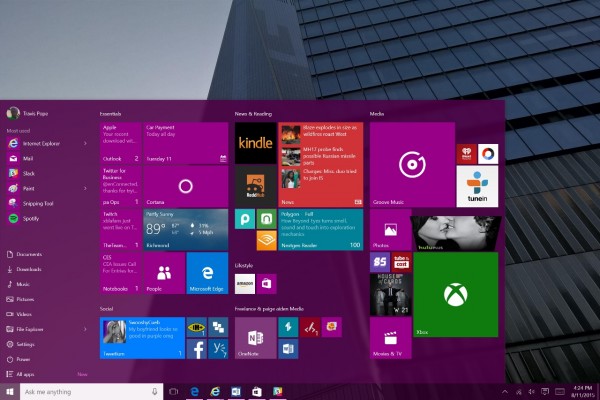Open the Hulu Plus tile
Screen dimensions: 600x400
(456, 233)
